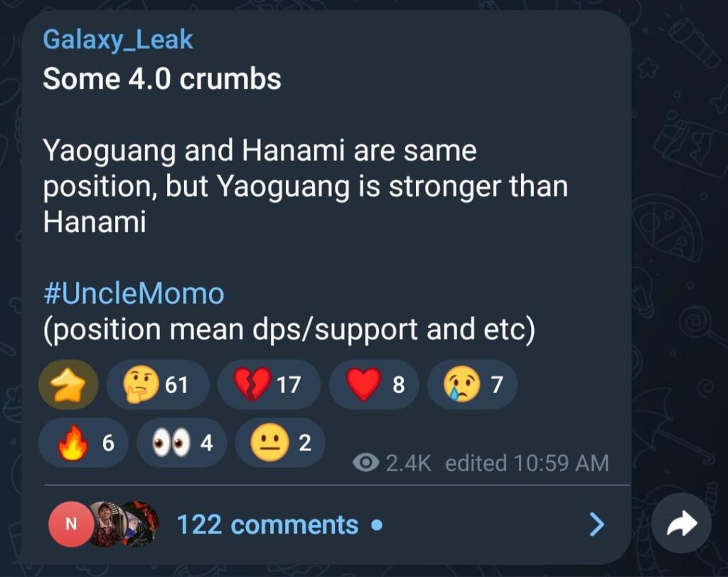728x577 pixels.
Task: Click the forward share arrow button
Action: pyautogui.click(x=681, y=524)
